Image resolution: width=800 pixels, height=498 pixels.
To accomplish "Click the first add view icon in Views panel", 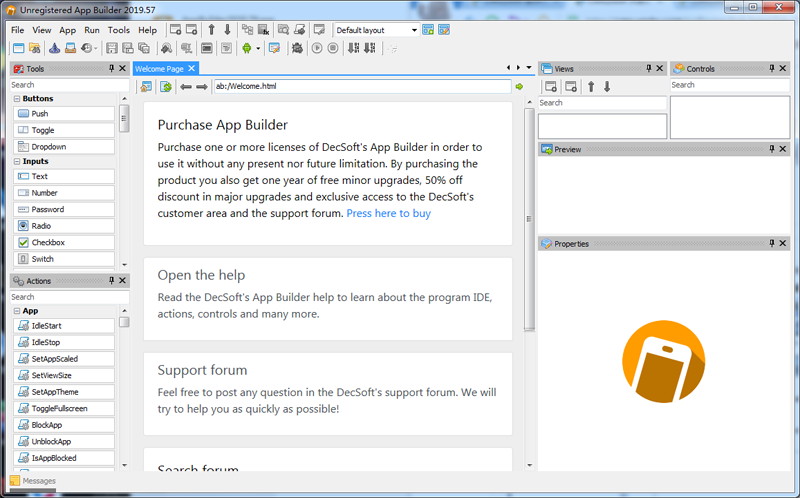I will [x=551, y=87].
